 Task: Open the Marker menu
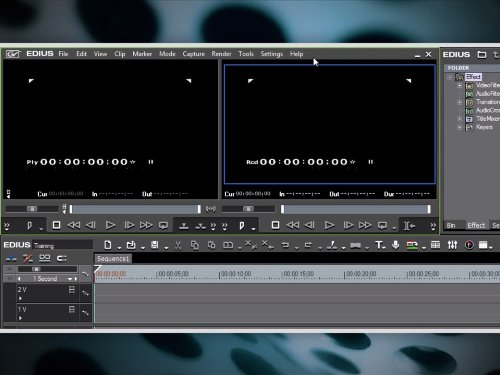(x=142, y=54)
